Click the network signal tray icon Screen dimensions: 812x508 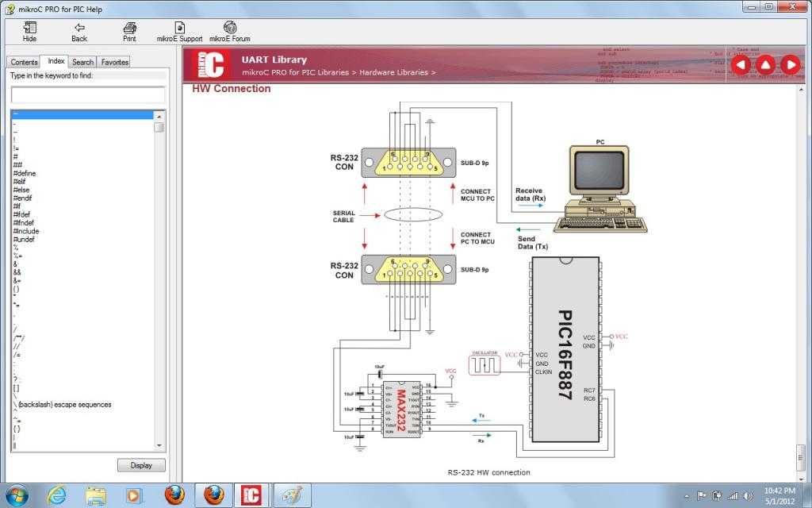pos(732,496)
